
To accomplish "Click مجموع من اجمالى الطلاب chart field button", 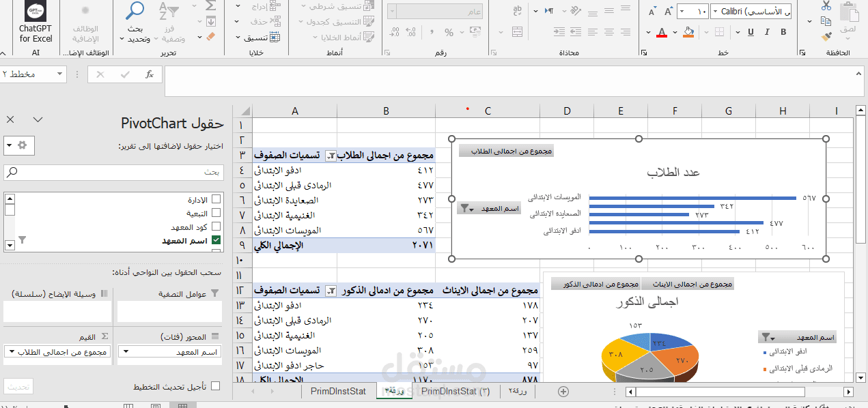I will tap(506, 151).
